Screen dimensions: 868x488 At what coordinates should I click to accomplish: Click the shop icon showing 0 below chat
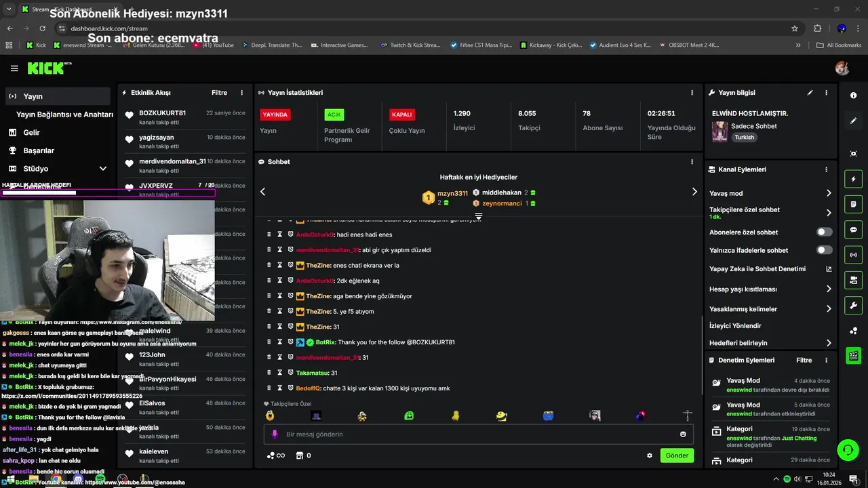tap(304, 455)
